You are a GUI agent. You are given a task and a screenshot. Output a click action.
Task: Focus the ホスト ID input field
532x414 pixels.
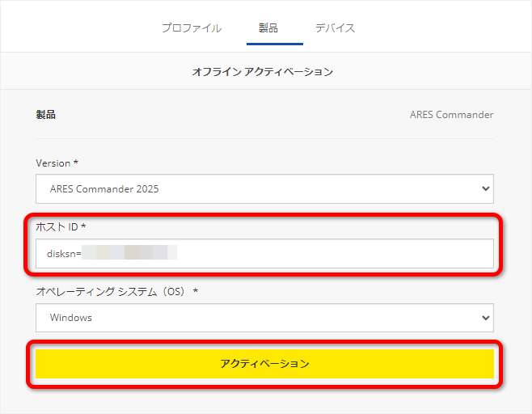264,253
